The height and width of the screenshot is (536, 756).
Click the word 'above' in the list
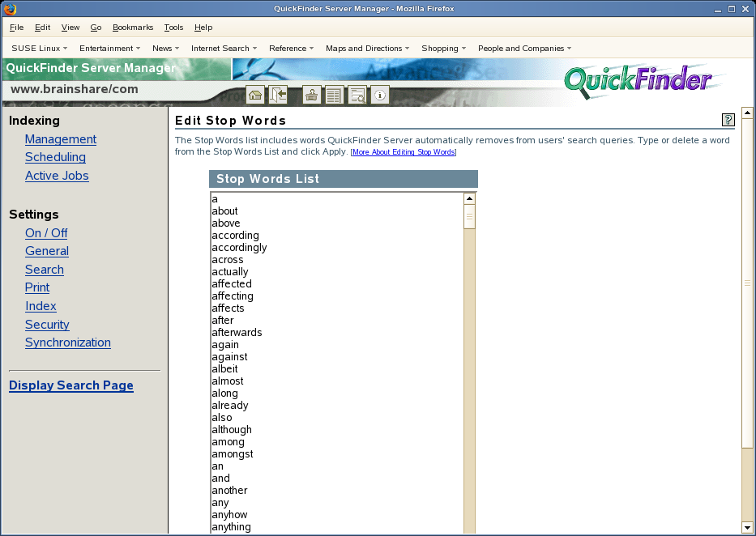click(x=225, y=223)
